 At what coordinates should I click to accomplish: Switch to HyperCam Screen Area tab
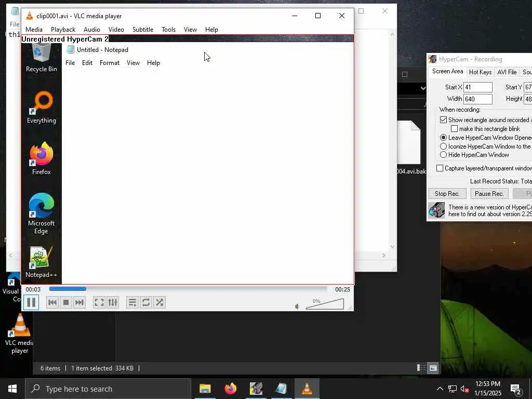click(447, 72)
